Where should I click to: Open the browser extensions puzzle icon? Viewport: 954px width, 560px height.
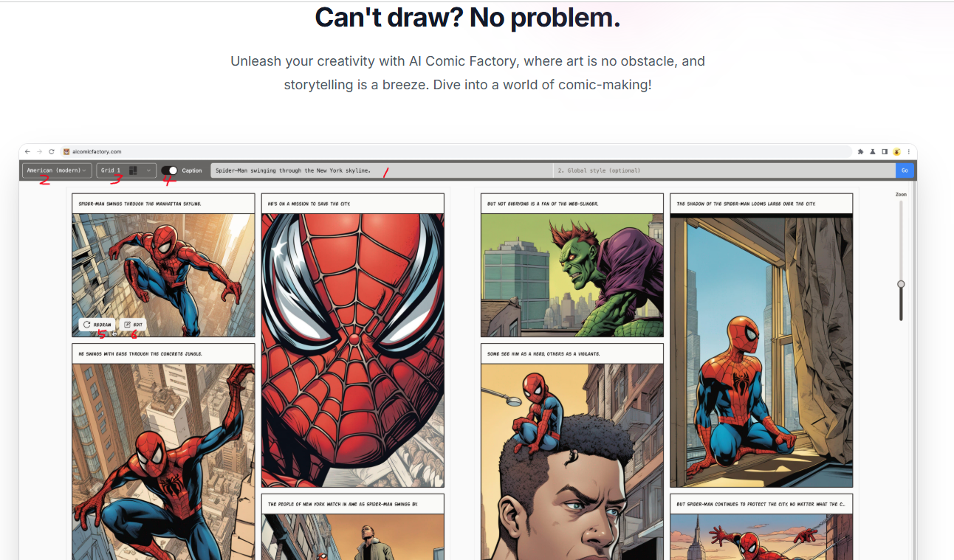point(860,151)
